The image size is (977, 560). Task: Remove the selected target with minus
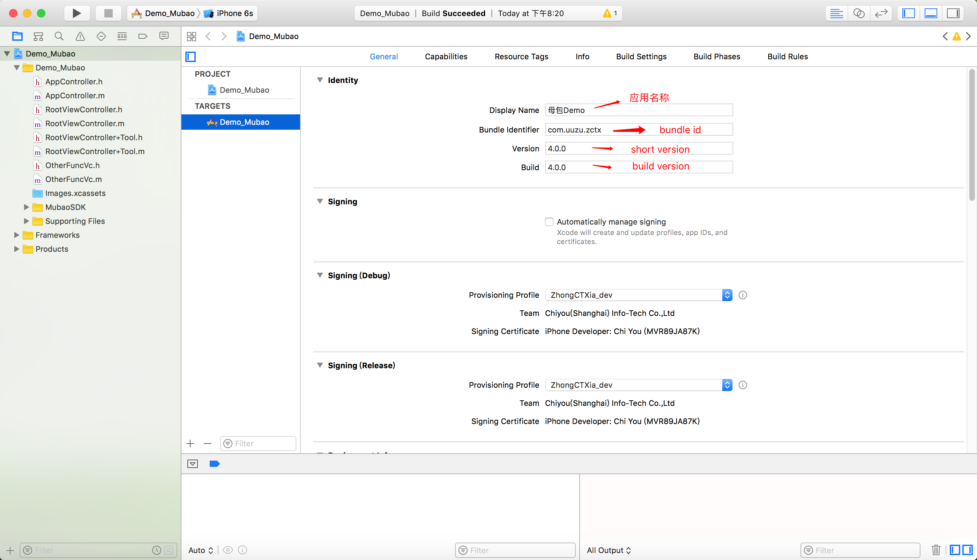click(x=208, y=444)
